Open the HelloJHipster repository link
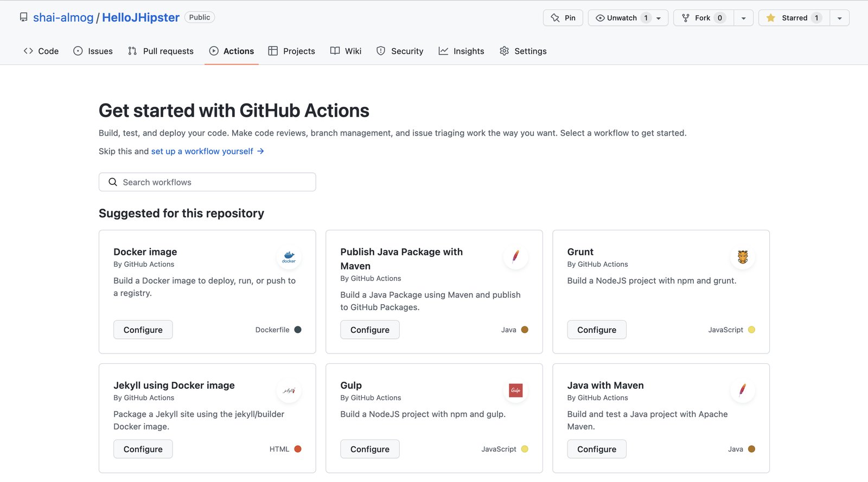The height and width of the screenshot is (482, 868). (141, 17)
